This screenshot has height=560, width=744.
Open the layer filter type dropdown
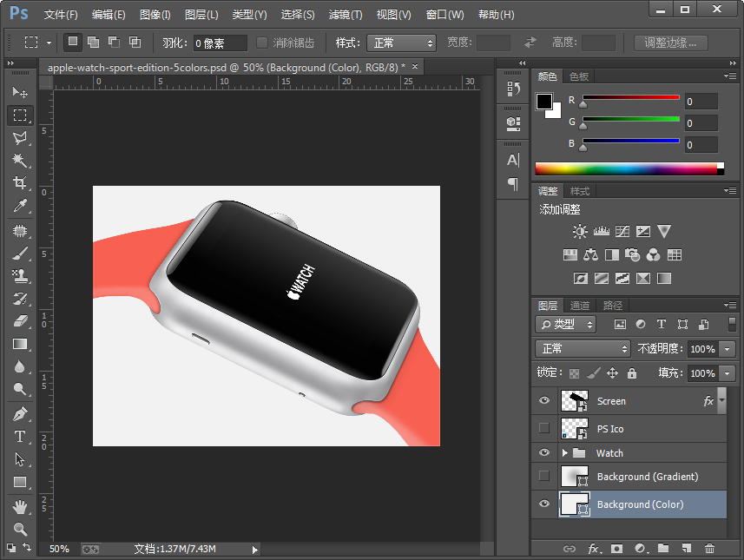click(565, 324)
